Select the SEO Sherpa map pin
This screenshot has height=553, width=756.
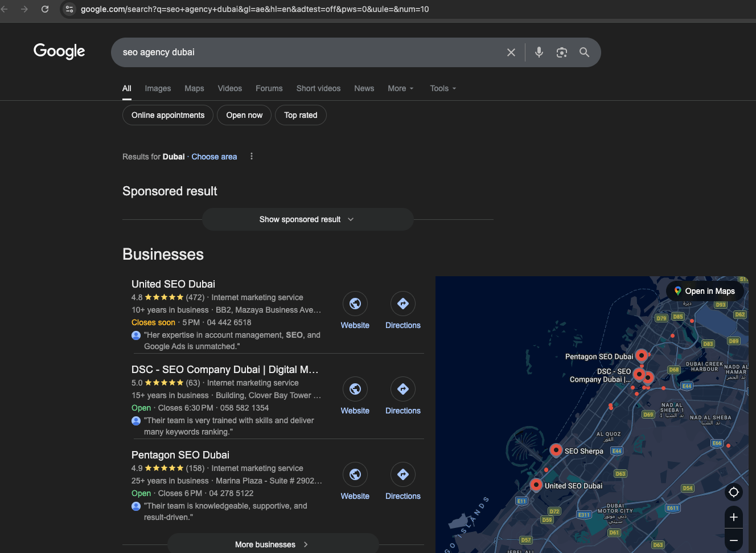[556, 450]
